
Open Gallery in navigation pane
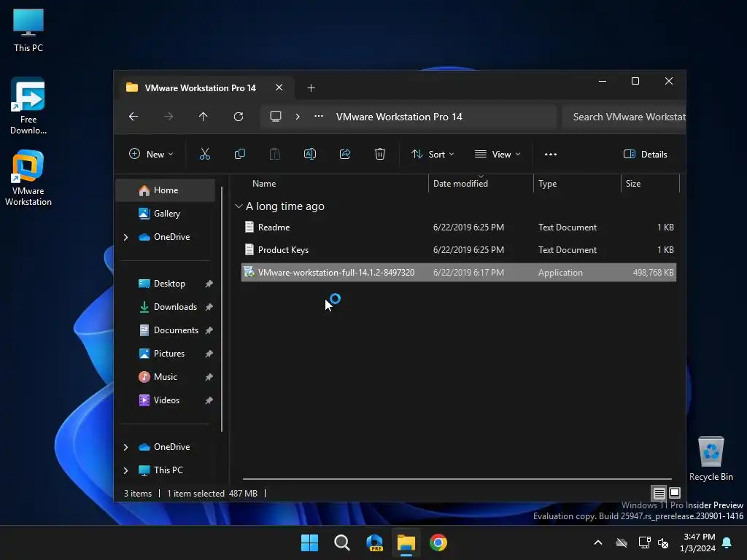click(x=166, y=214)
